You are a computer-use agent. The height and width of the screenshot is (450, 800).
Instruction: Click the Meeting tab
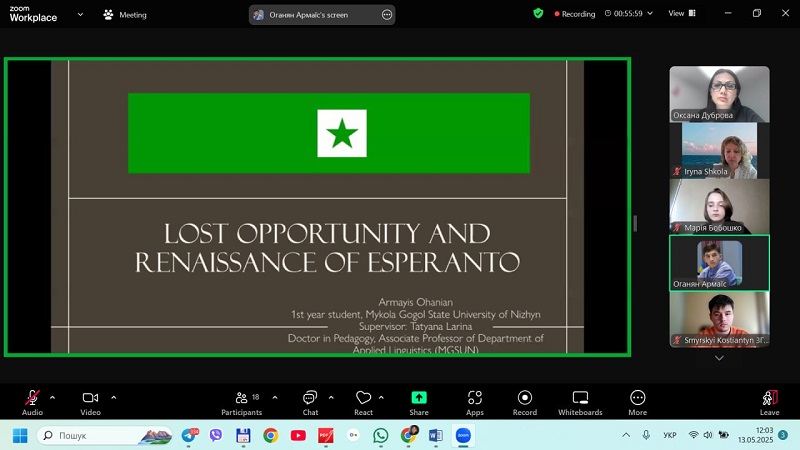click(125, 15)
